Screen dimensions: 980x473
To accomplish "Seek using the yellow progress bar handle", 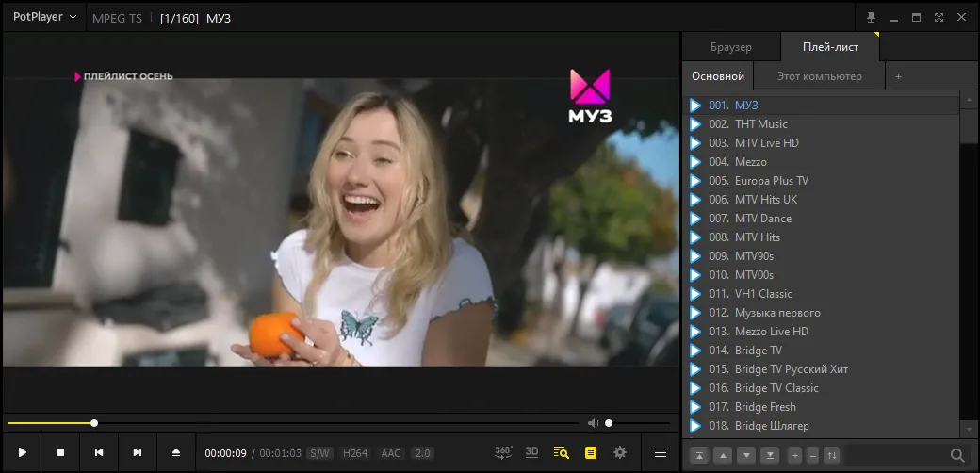I will coord(94,423).
